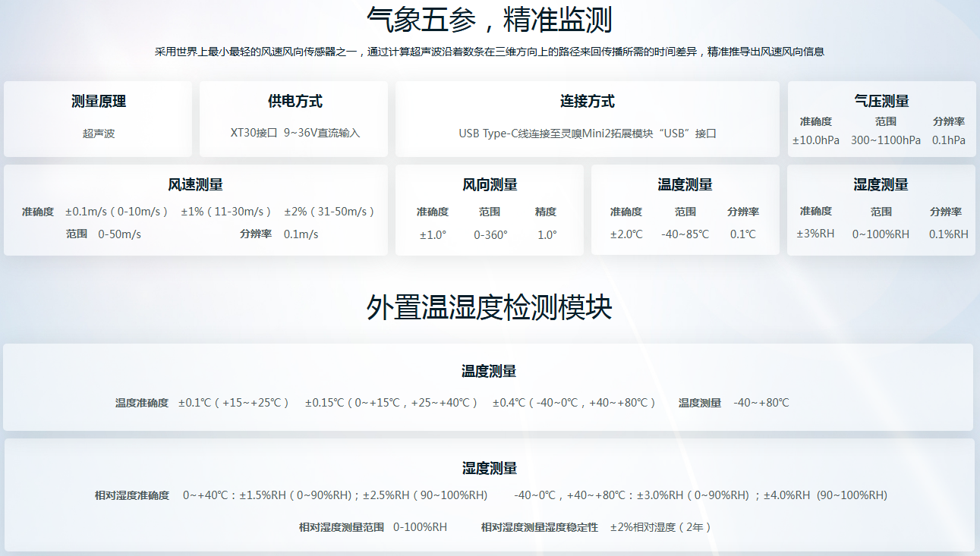Select the 风速测量 card title

point(195,185)
